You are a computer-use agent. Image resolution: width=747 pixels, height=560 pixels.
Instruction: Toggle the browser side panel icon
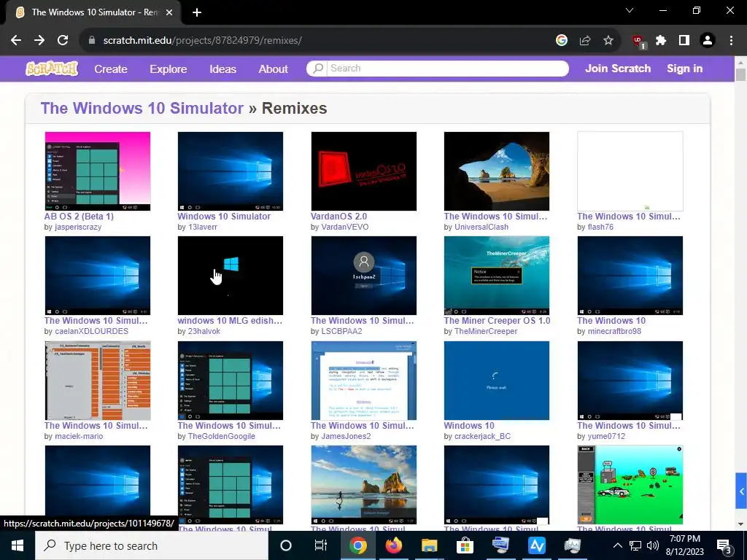(x=684, y=41)
